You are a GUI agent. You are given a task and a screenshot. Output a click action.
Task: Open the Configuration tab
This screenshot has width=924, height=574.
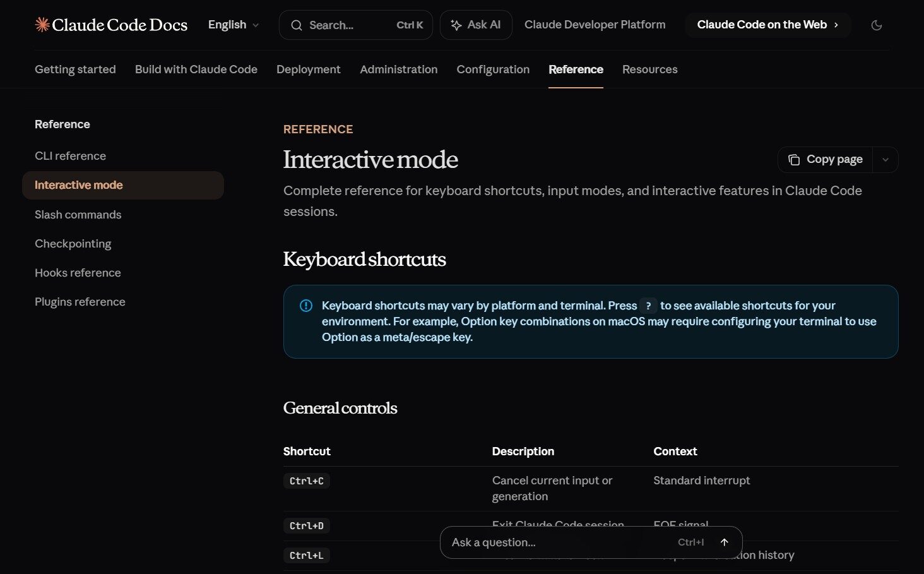point(492,69)
